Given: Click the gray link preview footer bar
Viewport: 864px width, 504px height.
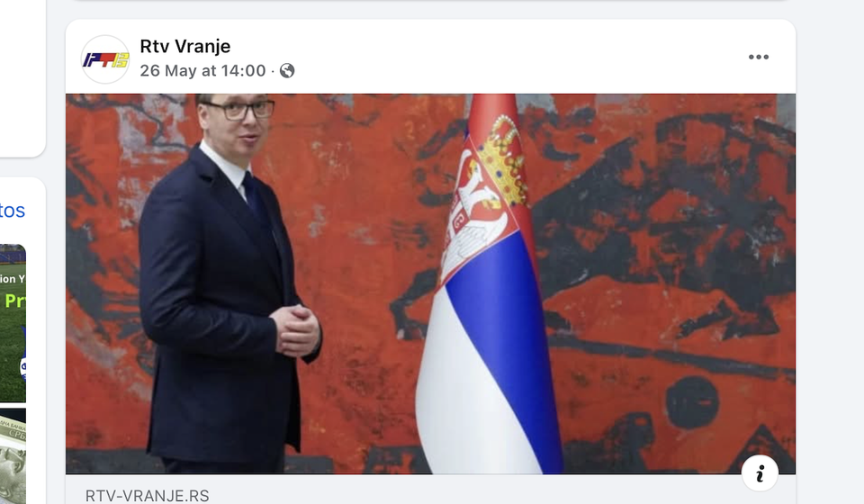Looking at the screenshot, I should pos(430,490).
